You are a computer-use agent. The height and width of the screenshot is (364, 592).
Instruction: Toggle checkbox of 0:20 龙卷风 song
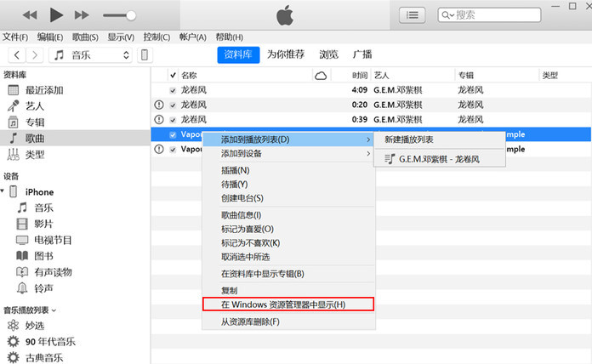pyautogui.click(x=174, y=105)
